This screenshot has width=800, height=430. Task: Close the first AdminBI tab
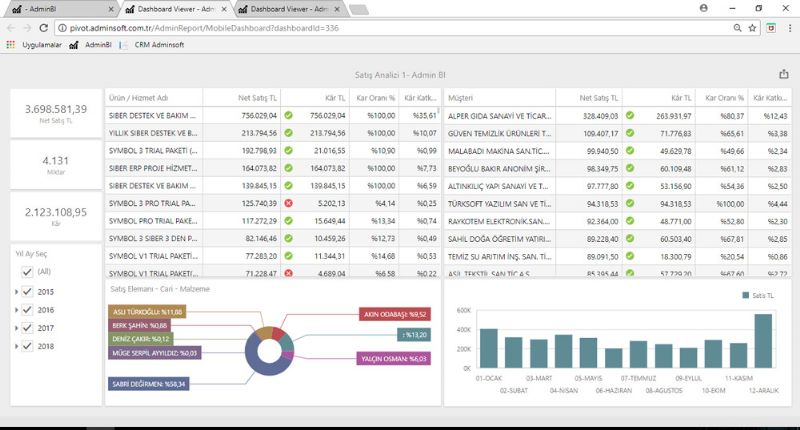(x=111, y=9)
